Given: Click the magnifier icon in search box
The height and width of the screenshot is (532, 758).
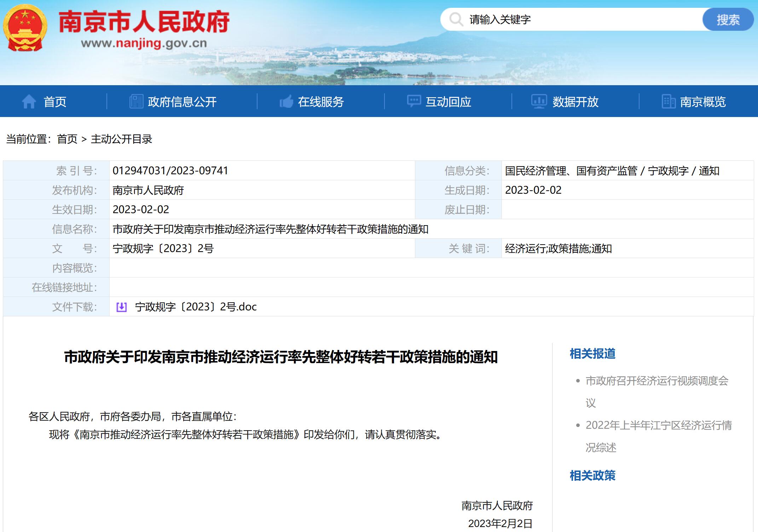Looking at the screenshot, I should click(x=456, y=19).
